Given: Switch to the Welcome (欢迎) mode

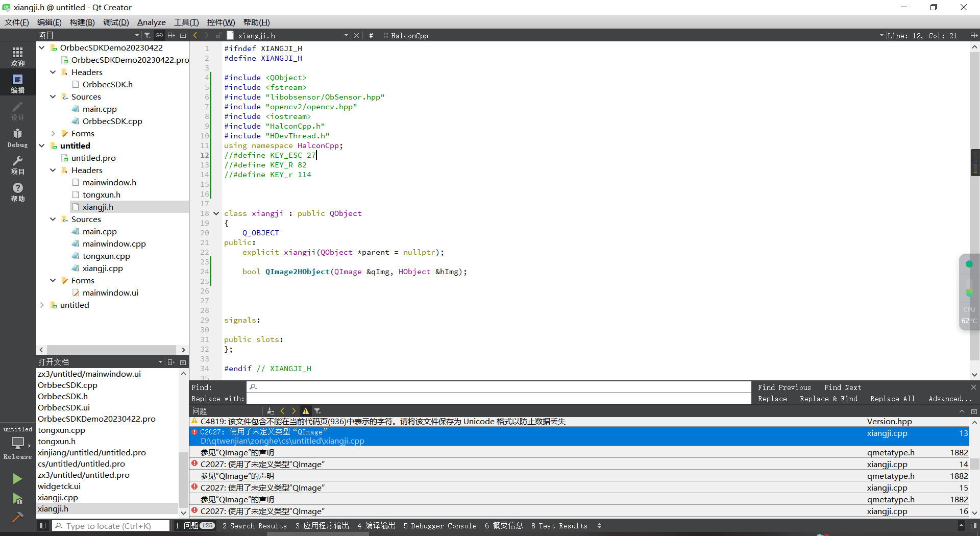Looking at the screenshot, I should click(x=18, y=56).
